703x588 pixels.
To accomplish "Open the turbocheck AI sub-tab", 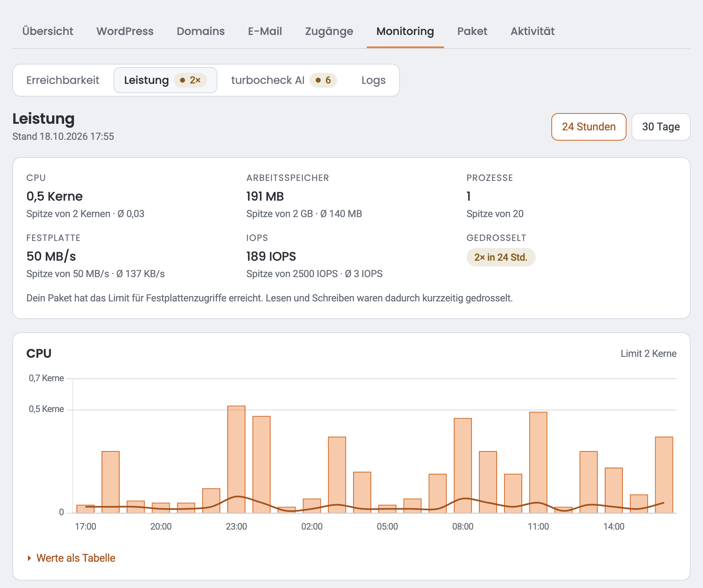I will point(284,80).
